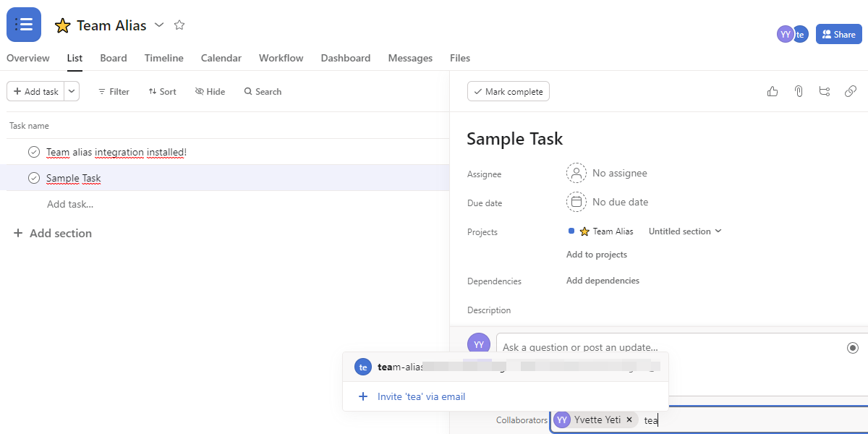868x434 pixels.
Task: Click the YY member avatar in the header
Action: [785, 34]
